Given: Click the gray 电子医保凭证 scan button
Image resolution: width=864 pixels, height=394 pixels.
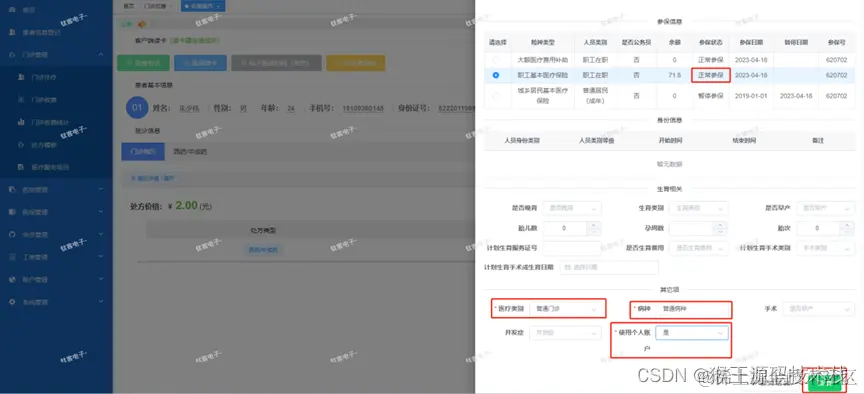Looking at the screenshot, I should 276,63.
